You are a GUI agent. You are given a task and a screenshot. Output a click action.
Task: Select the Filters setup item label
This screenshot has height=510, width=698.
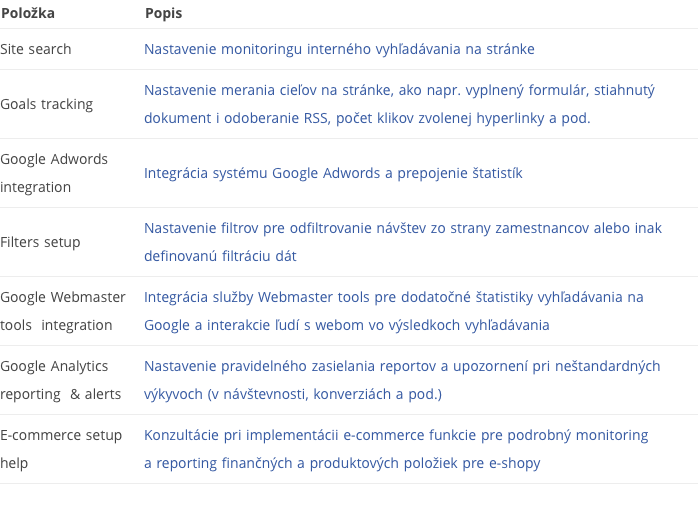click(x=40, y=242)
